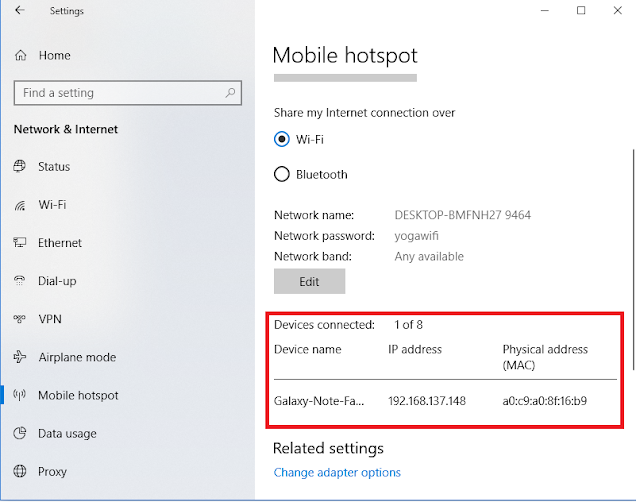This screenshot has width=640, height=502.
Task: Click the Ethernet monitor icon
Action: (x=20, y=242)
